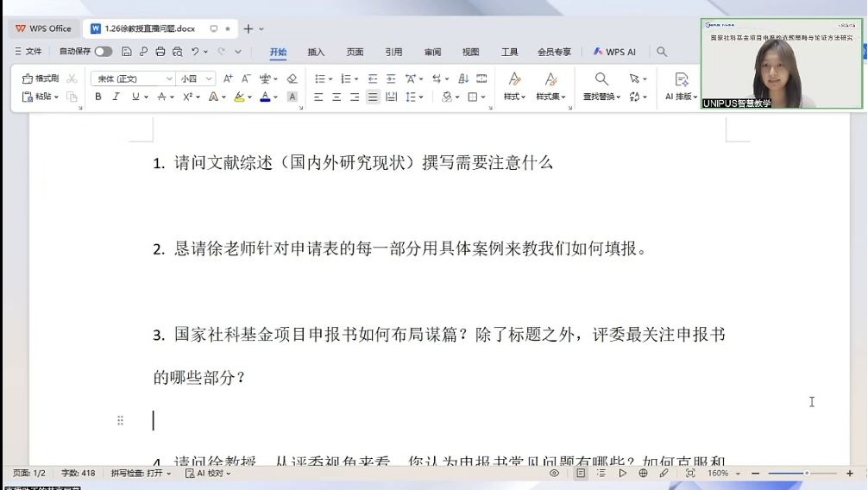The width and height of the screenshot is (868, 490).
Task: Click the WPS AI button
Action: (x=614, y=52)
